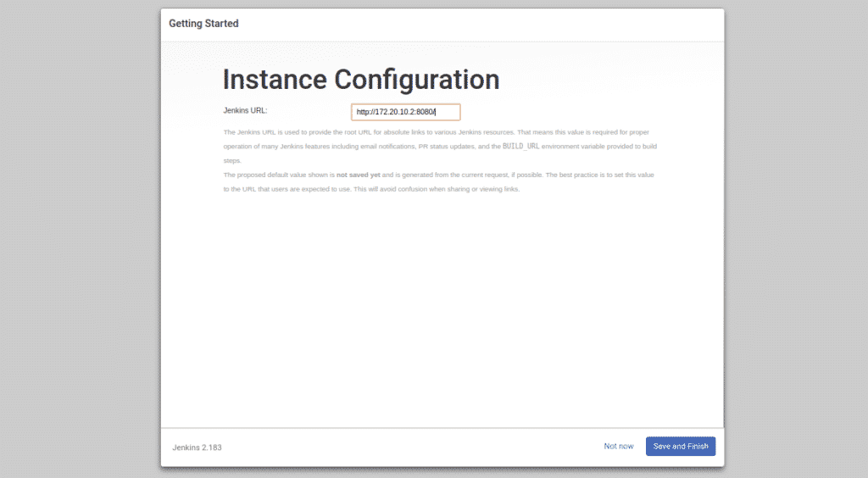This screenshot has width=868, height=478.
Task: Click the Save and Finish button
Action: pos(680,446)
